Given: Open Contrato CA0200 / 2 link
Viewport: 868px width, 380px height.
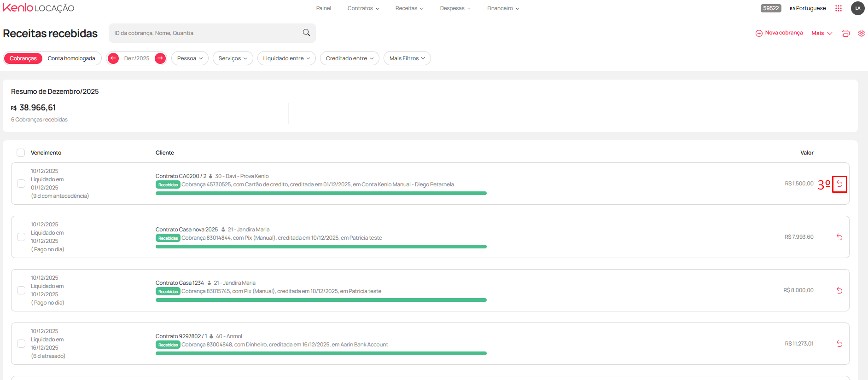Looking at the screenshot, I should coord(181,176).
